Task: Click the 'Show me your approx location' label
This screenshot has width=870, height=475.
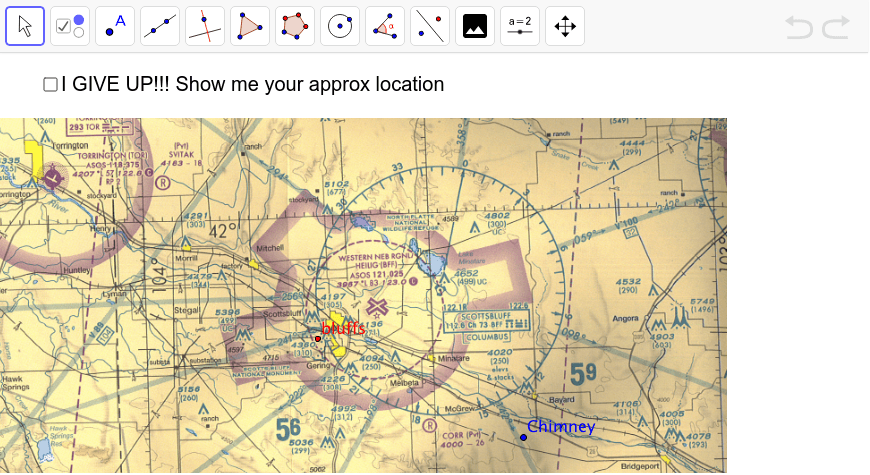Action: pos(310,84)
